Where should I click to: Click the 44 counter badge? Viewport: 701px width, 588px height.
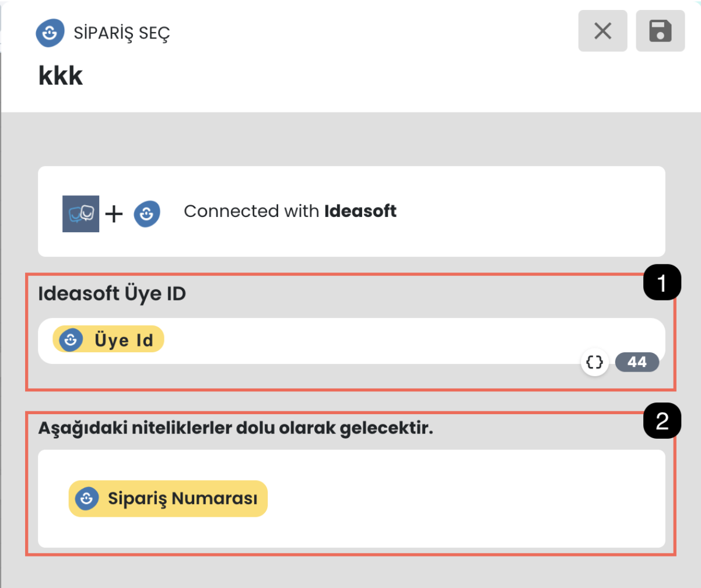coord(637,362)
